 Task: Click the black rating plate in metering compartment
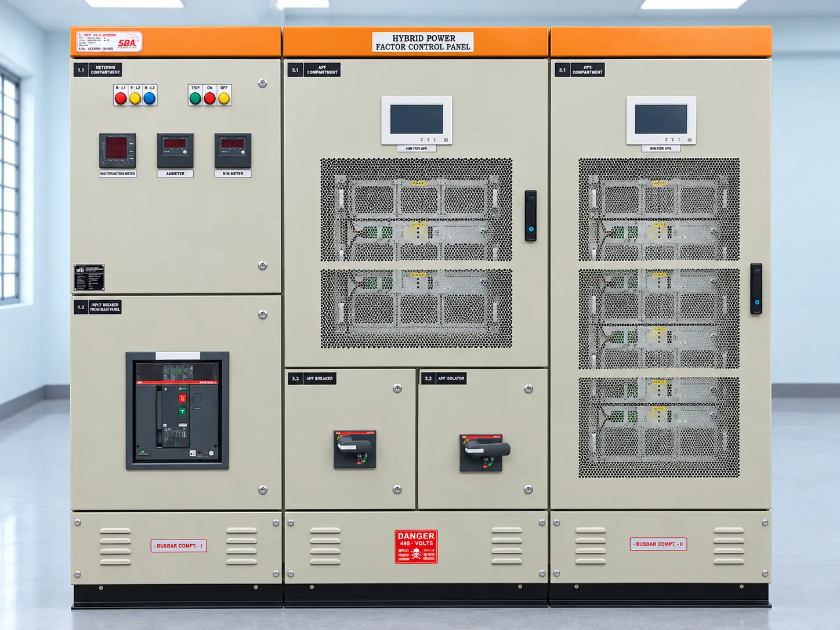[x=89, y=277]
